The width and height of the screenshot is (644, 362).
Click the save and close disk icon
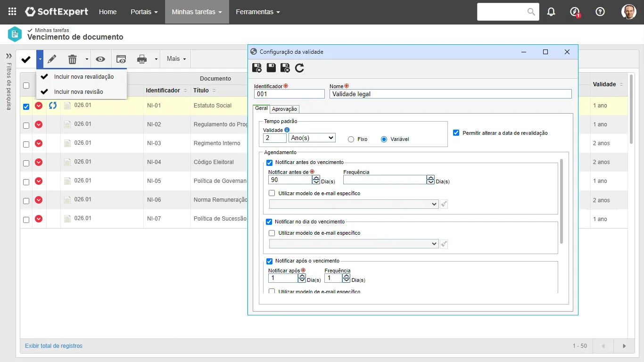click(285, 68)
